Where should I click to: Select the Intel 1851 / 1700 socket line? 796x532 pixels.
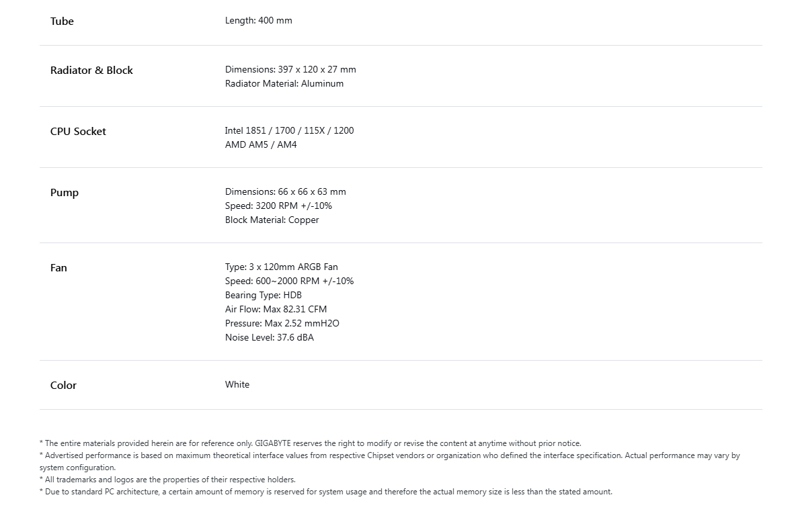tap(289, 131)
